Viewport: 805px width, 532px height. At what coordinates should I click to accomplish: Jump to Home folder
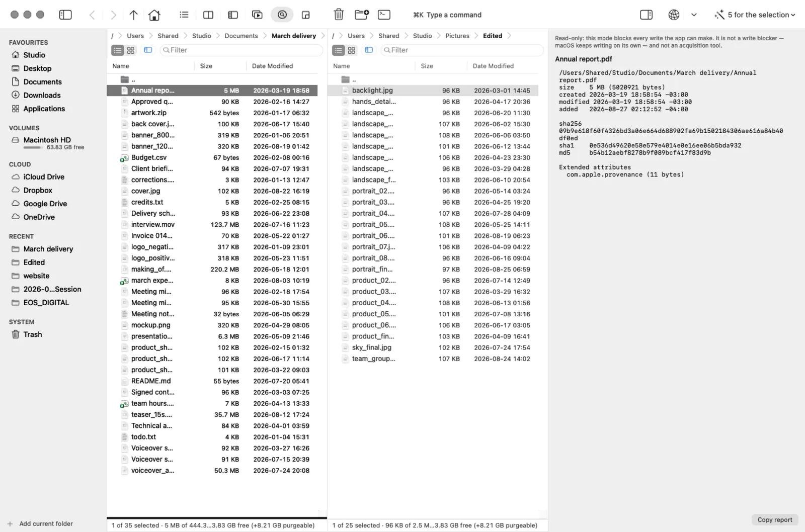click(x=154, y=15)
